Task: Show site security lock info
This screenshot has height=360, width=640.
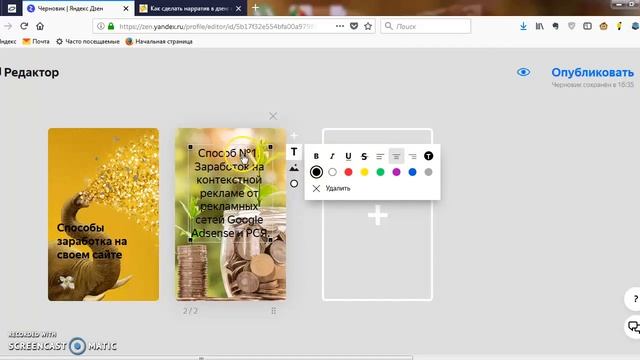Action: 111,26
